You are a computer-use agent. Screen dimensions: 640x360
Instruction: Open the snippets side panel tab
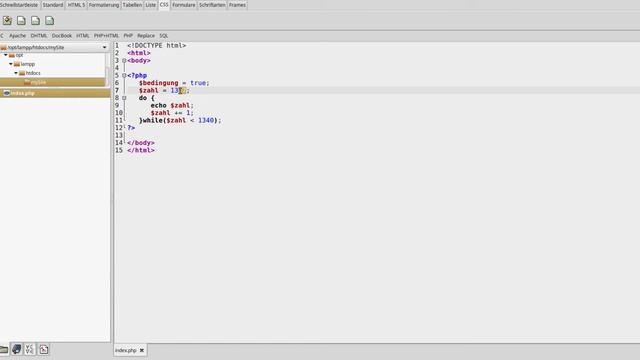43,349
